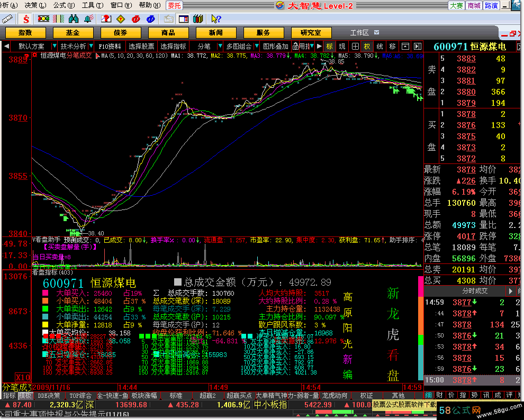Screen dimensions: 524x420
Task: Click the alarm bell alert icon
Action: coord(88,19)
